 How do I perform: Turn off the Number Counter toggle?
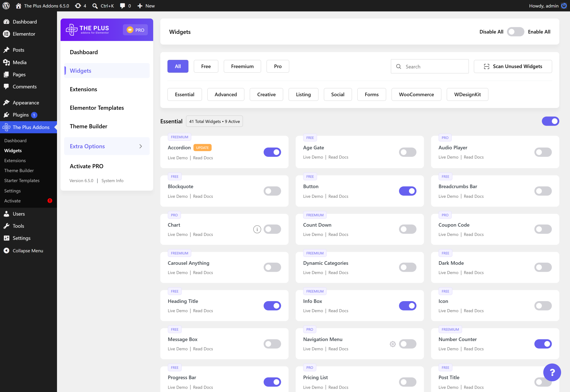(x=543, y=344)
